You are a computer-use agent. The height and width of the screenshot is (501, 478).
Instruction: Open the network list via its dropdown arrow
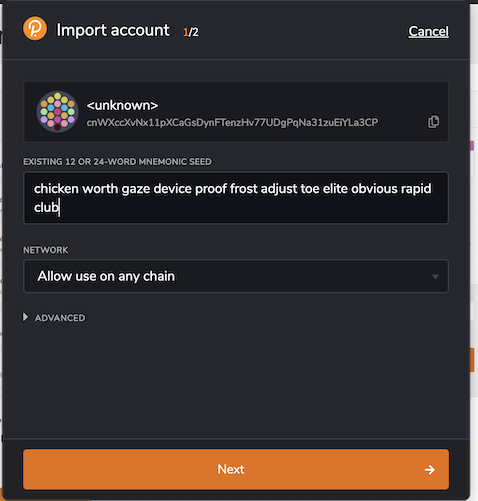(x=435, y=277)
